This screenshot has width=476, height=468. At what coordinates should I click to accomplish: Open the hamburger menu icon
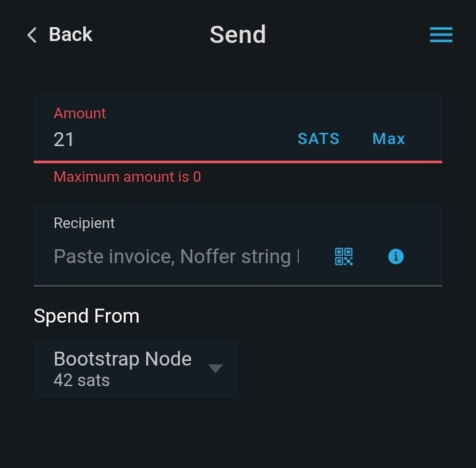pyautogui.click(x=441, y=35)
